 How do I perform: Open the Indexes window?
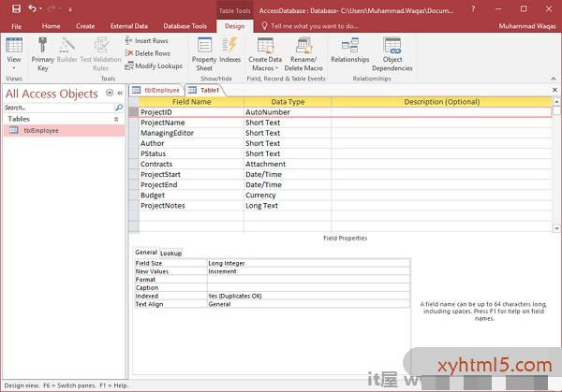(229, 51)
